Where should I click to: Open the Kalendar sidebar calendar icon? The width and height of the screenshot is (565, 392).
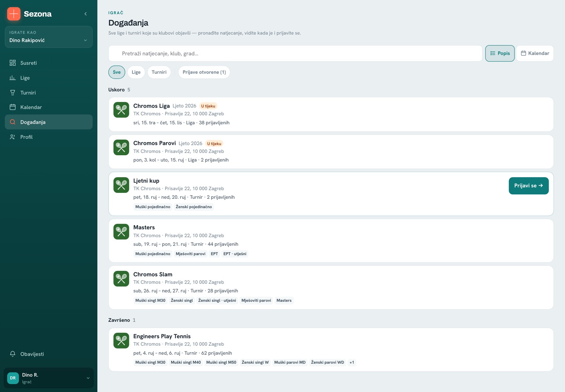tap(13, 107)
